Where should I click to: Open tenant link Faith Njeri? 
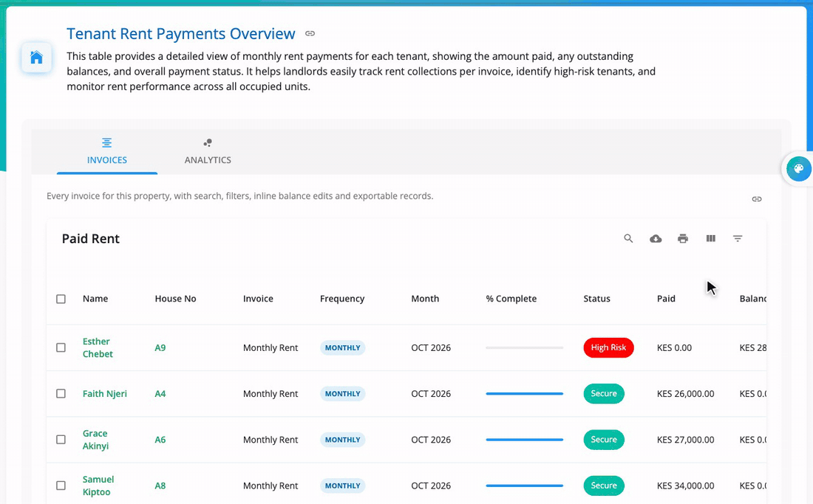(x=105, y=394)
